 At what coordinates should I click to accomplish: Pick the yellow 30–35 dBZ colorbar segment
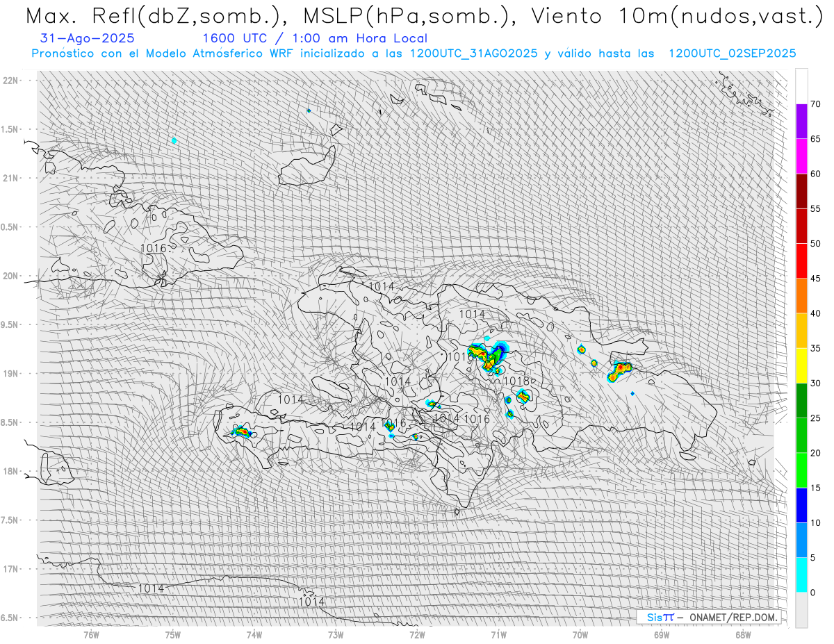(801, 365)
